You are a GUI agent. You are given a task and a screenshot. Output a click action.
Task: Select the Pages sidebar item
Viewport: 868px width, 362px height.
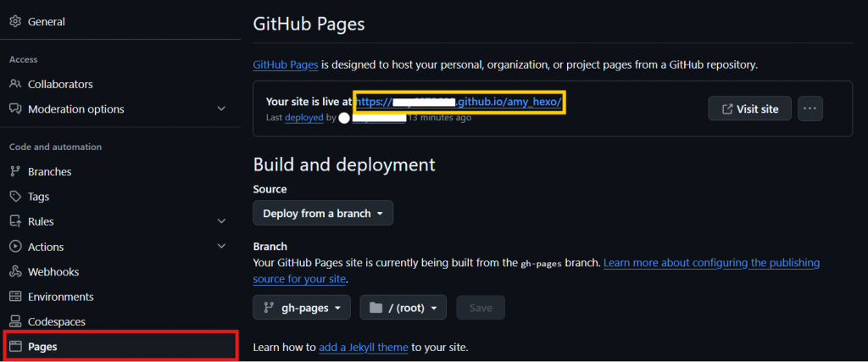[120, 347]
